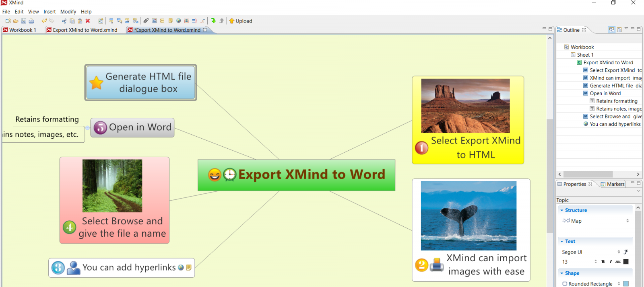This screenshot has height=287, width=644.
Task: Collapse the Structure section in Properties
Action: click(x=562, y=210)
